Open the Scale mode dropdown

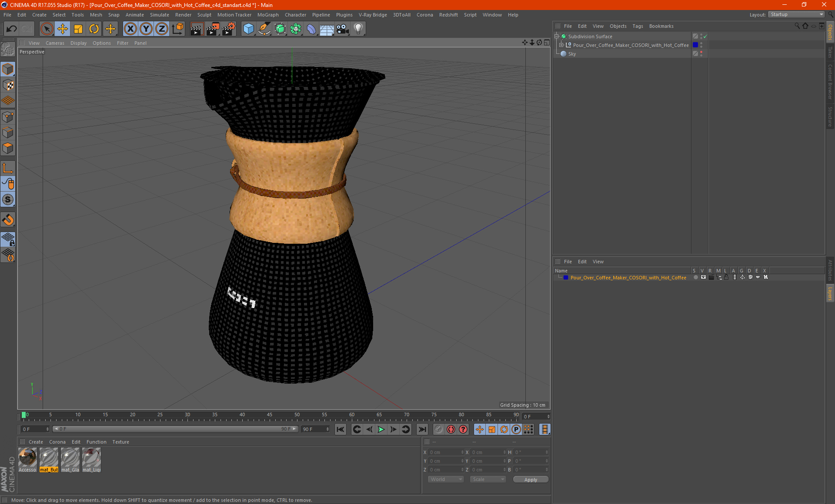pyautogui.click(x=488, y=479)
